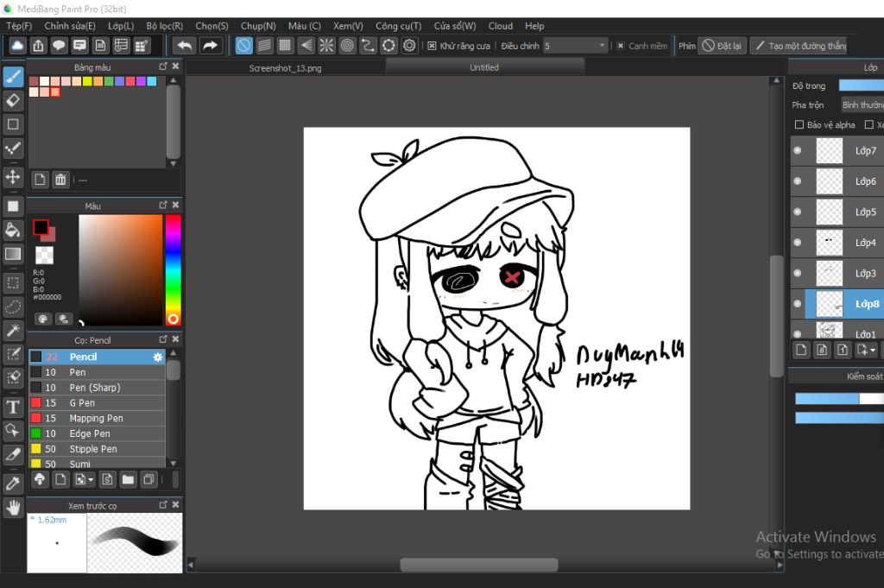The height and width of the screenshot is (588, 884).
Task: Click the canvas horizontal scrollbar thumb
Action: pos(479,565)
